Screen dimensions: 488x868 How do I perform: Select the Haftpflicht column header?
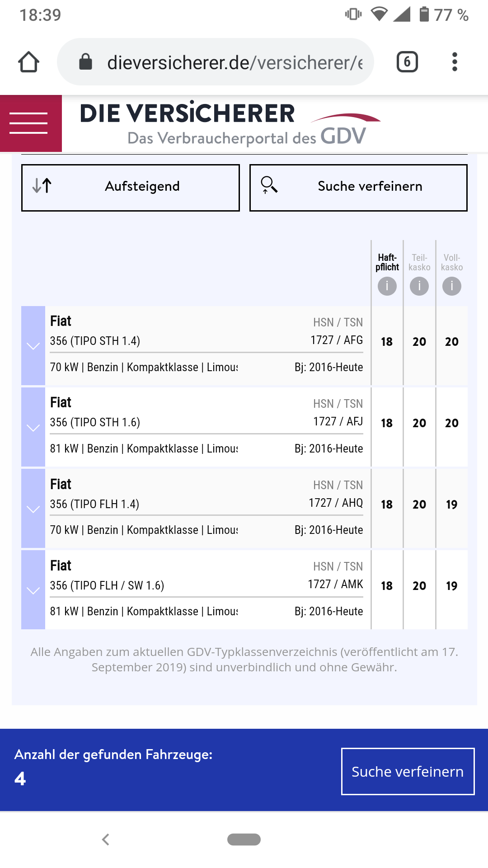[387, 262]
